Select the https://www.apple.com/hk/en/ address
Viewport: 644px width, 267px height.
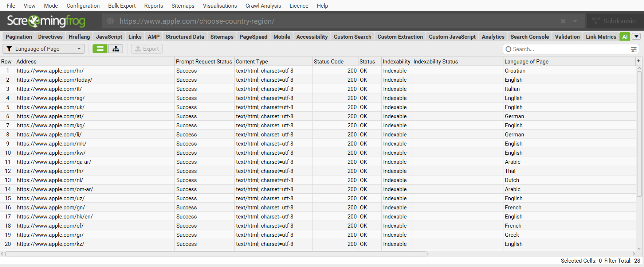55,217
